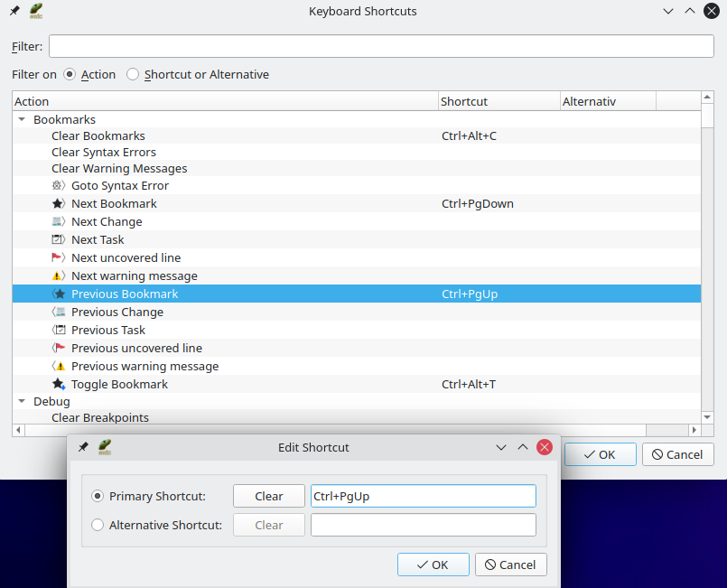Collapse the Debug tree group
This screenshot has width=727, height=588.
point(22,401)
